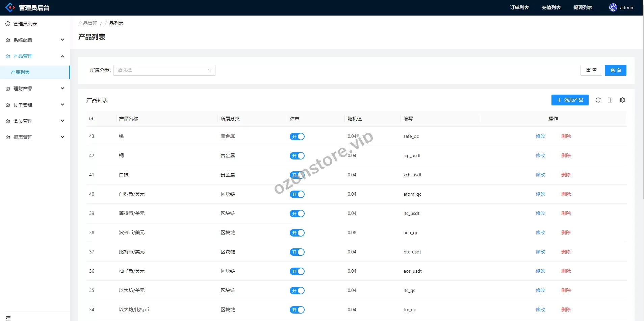This screenshot has height=321, width=644.
Task: Open 订单列表 in the top navigation
Action: [519, 7]
